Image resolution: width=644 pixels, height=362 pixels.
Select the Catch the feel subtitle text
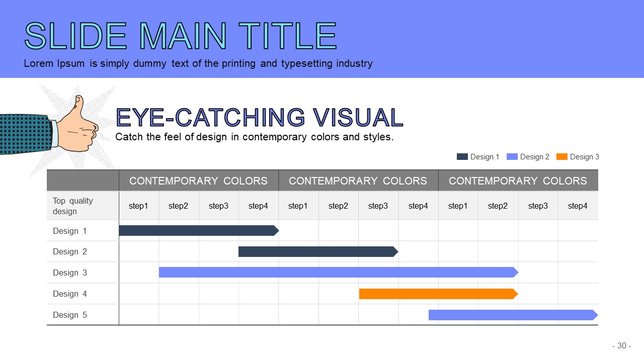click(x=254, y=137)
